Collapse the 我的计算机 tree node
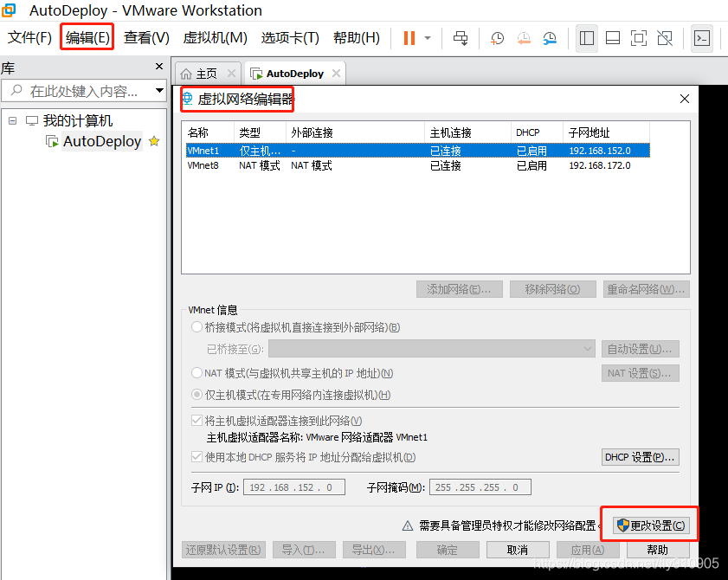Screen dimensions: 728x580 [x=12, y=120]
